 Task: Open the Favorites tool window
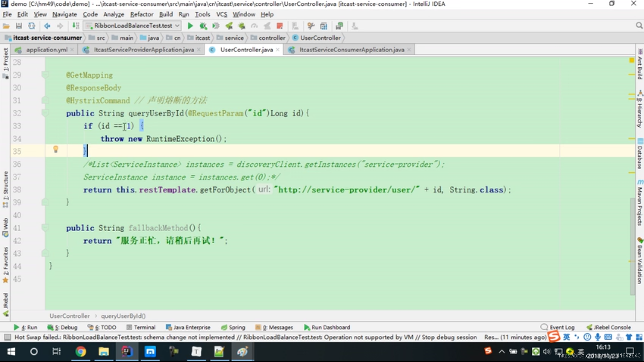5,265
